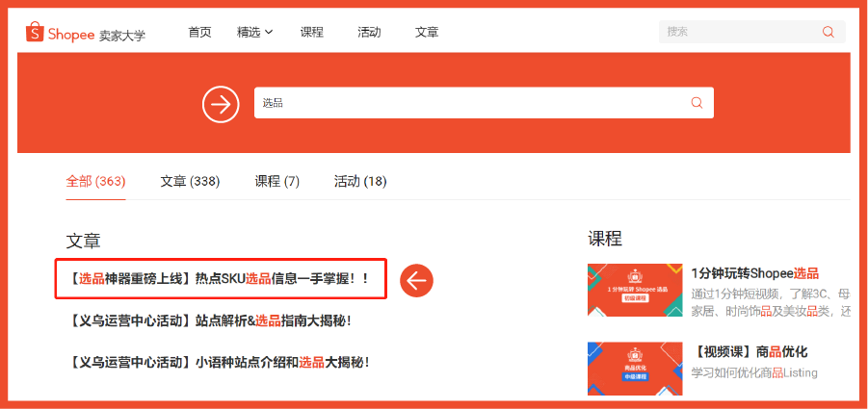The height and width of the screenshot is (409, 868).
Task: Open article 站点解析&选品指南大揭秘
Action: [210, 320]
